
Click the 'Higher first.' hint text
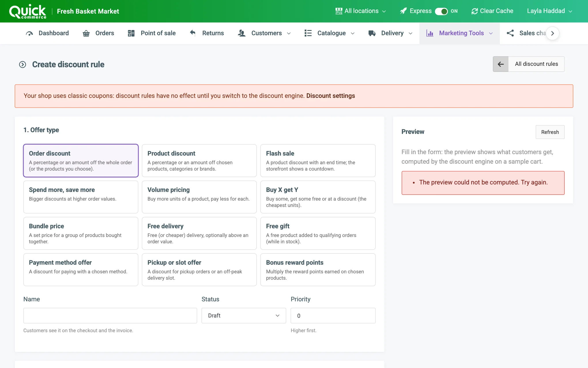click(x=304, y=330)
